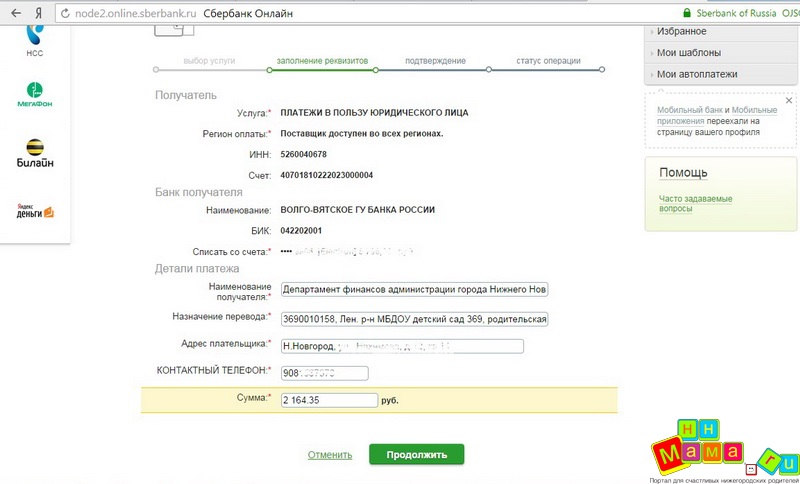
Task: Click the ИНН value 5260040678
Action: click(x=304, y=154)
